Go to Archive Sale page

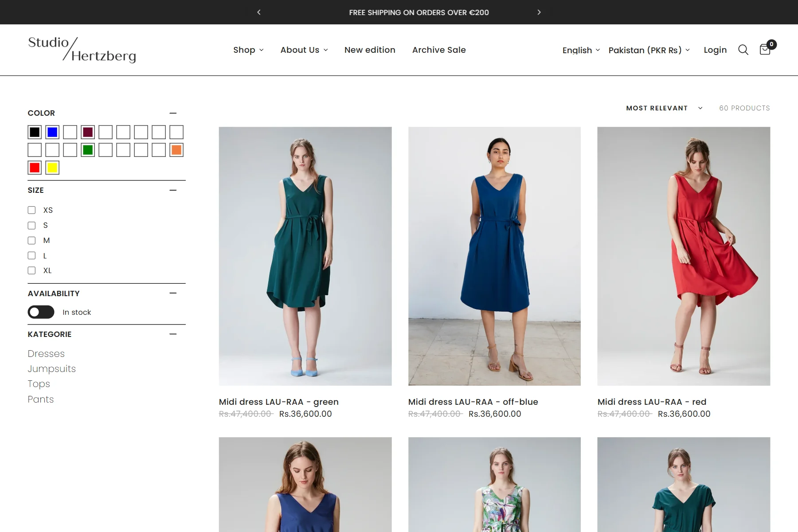click(439, 50)
